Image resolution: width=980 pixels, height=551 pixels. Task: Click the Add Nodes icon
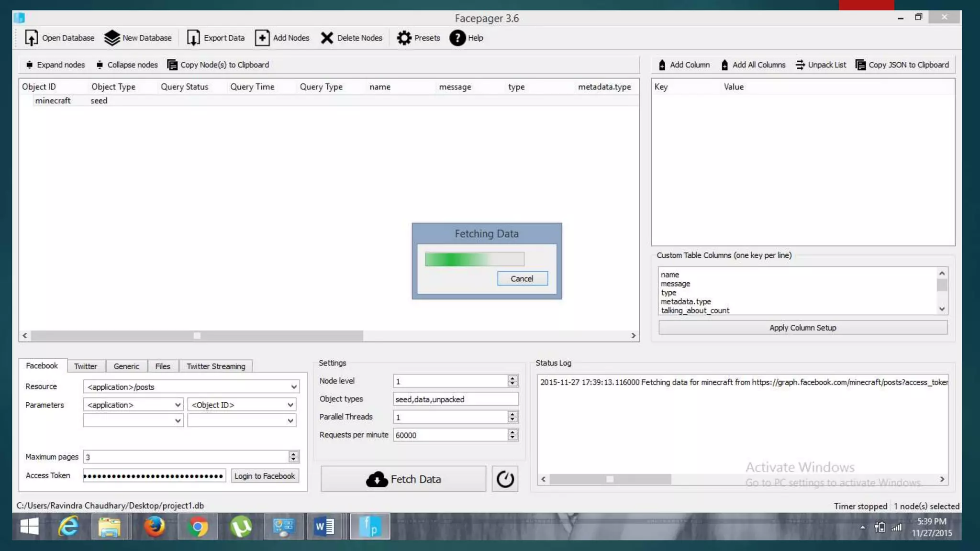point(262,38)
